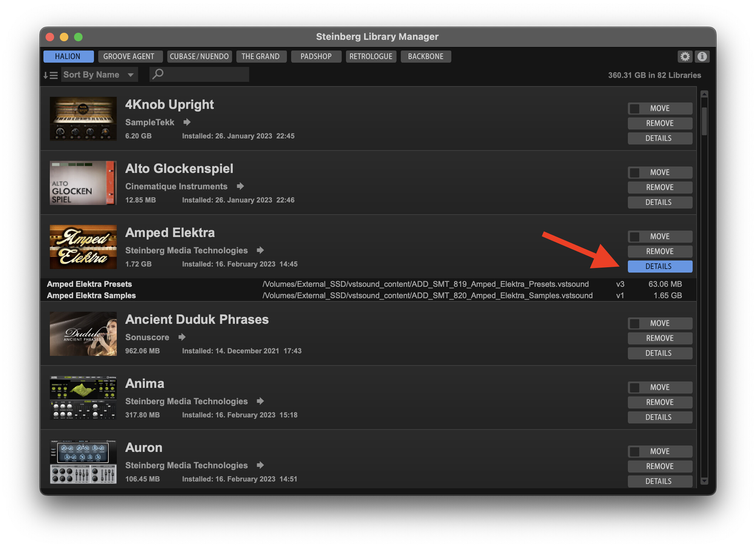Click '360.31 GB in 82 Libraries' text
The width and height of the screenshot is (756, 548).
point(654,75)
